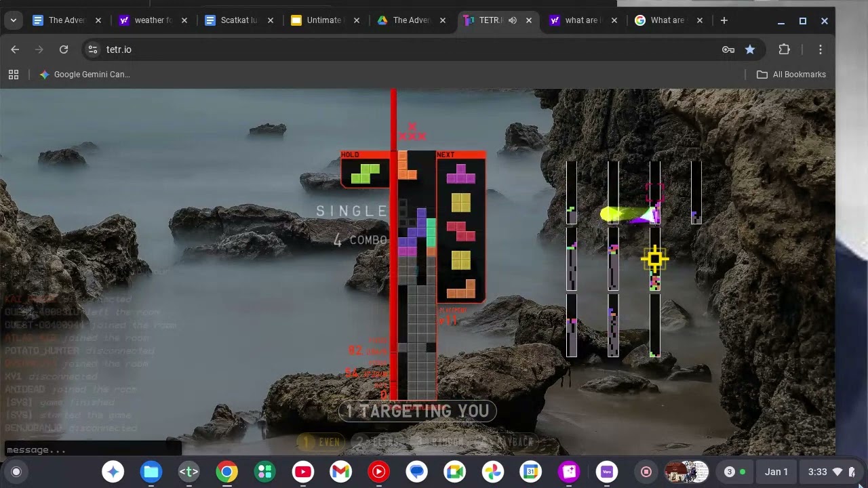Open the Extensions puzzle menu

(785, 49)
